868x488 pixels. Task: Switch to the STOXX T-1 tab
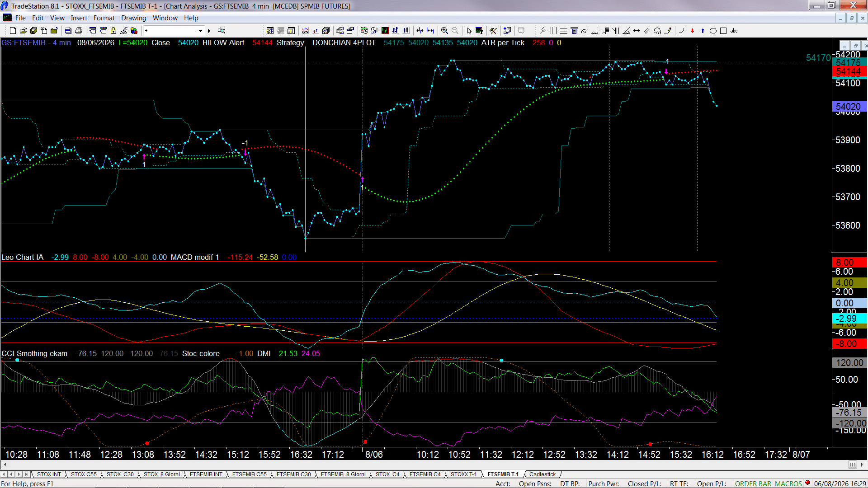tap(463, 474)
